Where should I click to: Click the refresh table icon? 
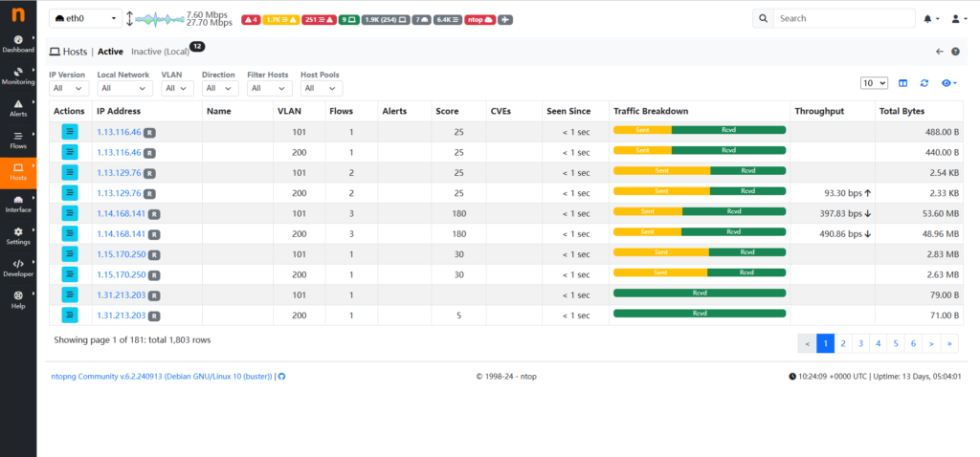[924, 84]
